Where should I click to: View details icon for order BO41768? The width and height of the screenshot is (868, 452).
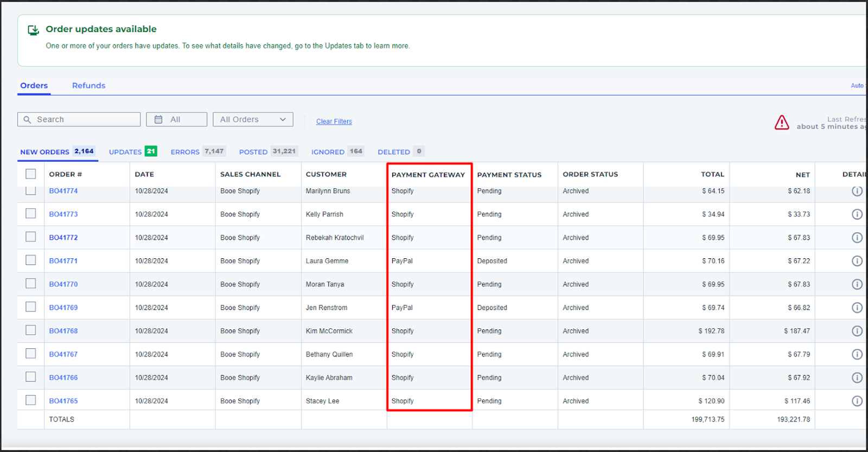pos(857,331)
